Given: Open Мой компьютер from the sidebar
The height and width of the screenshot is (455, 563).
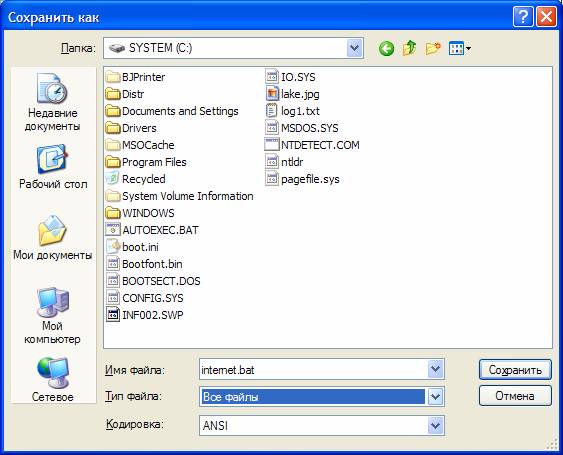Looking at the screenshot, I should pyautogui.click(x=52, y=316).
